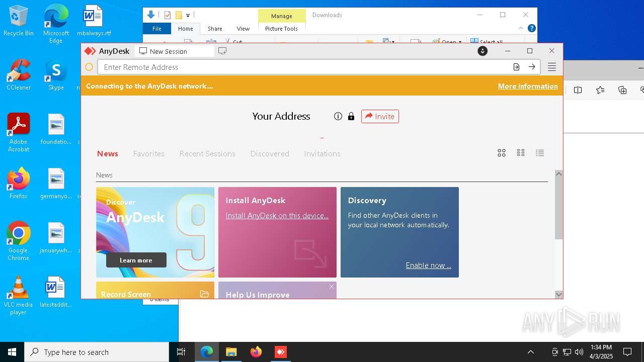Click the news panel scrollbar down arrow
644x362 pixels.
pos(558,294)
